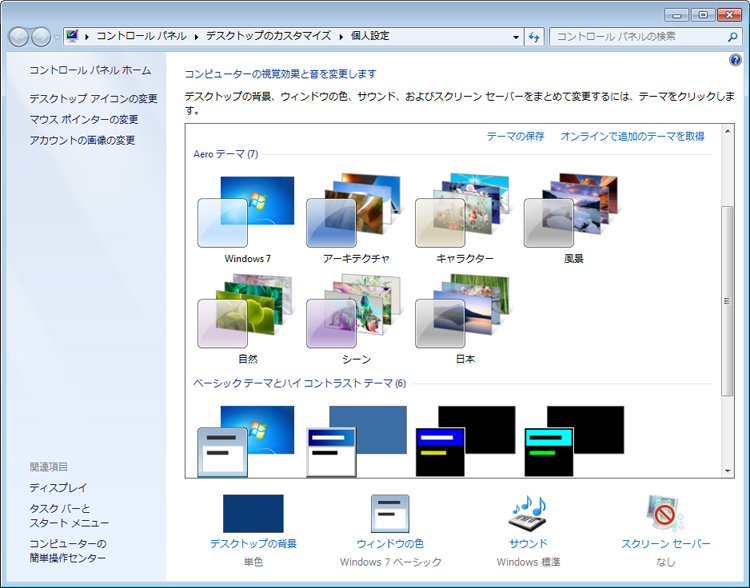Go to デスクトップのカスタマイズ breadcrumb

click(268, 36)
